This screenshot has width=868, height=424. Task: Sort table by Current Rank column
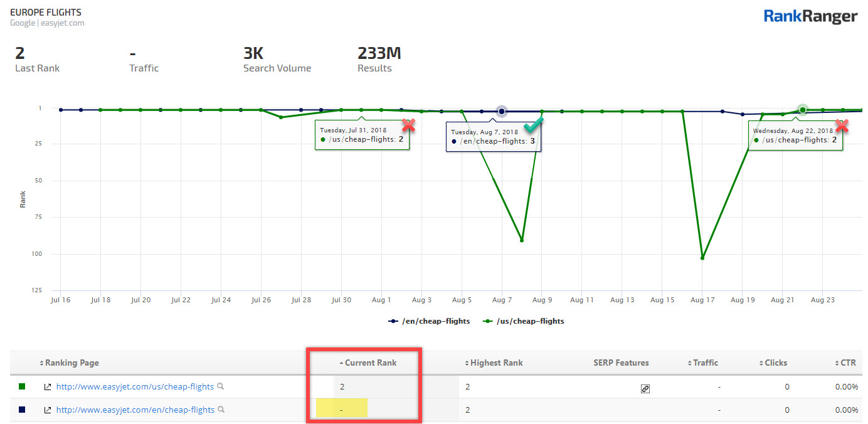[368, 363]
